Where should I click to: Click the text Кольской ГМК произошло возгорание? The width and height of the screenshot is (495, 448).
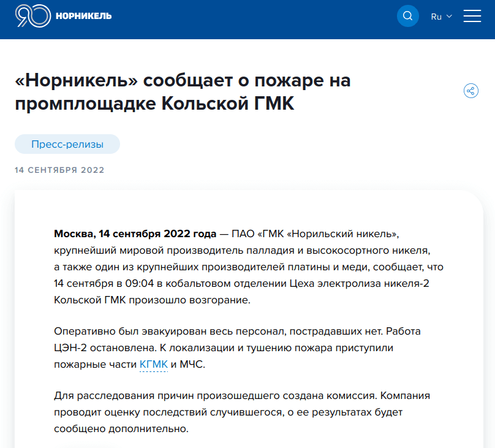pos(152,300)
